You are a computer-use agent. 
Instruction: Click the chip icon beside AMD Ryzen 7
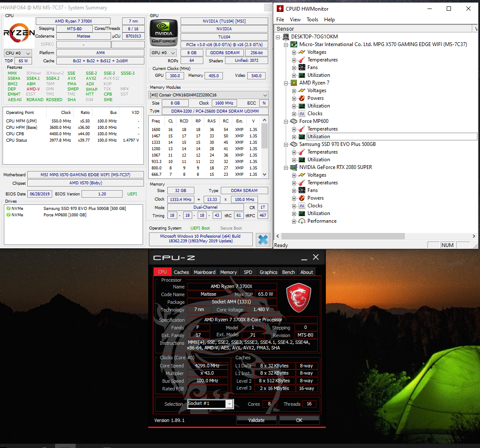tap(294, 83)
